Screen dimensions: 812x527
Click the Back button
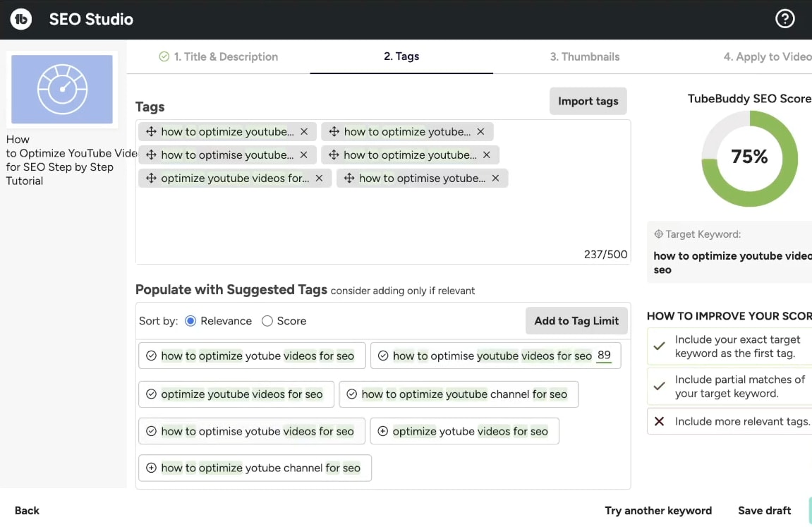pyautogui.click(x=27, y=511)
